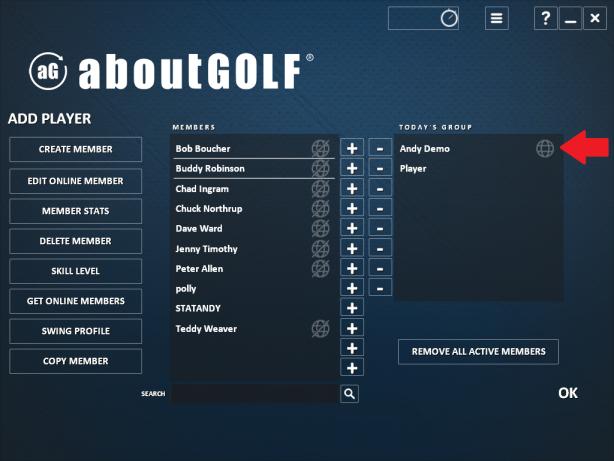Click the aG circular logo
This screenshot has width=614, height=461.
(x=48, y=71)
